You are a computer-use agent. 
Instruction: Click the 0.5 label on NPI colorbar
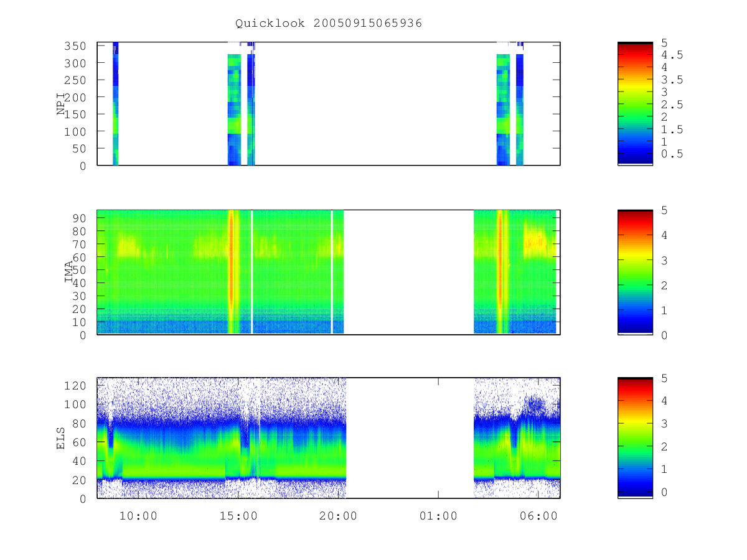click(x=672, y=154)
